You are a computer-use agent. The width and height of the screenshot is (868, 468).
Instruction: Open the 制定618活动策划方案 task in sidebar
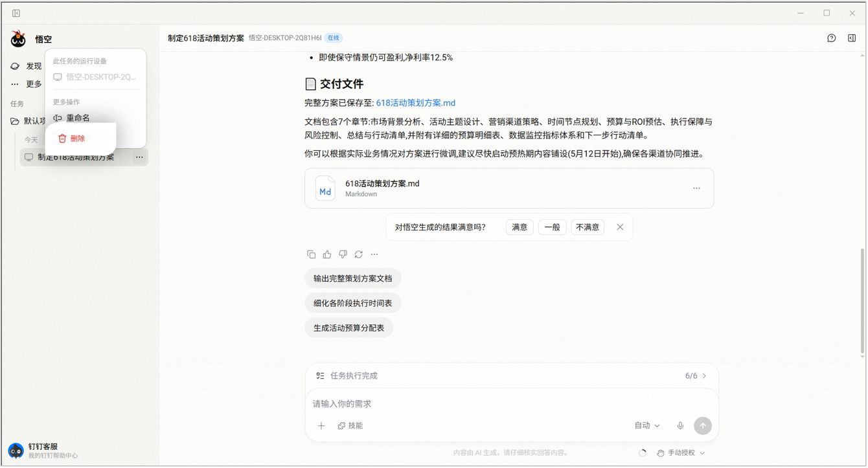point(84,157)
